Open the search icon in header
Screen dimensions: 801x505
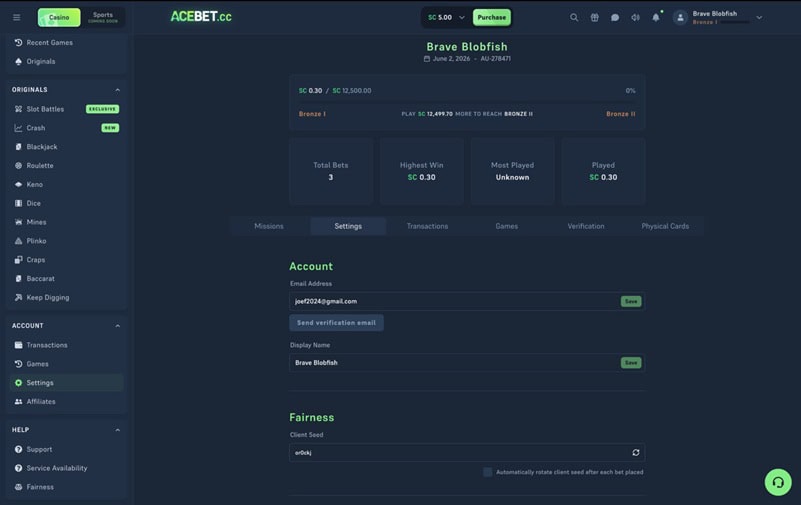pos(574,17)
